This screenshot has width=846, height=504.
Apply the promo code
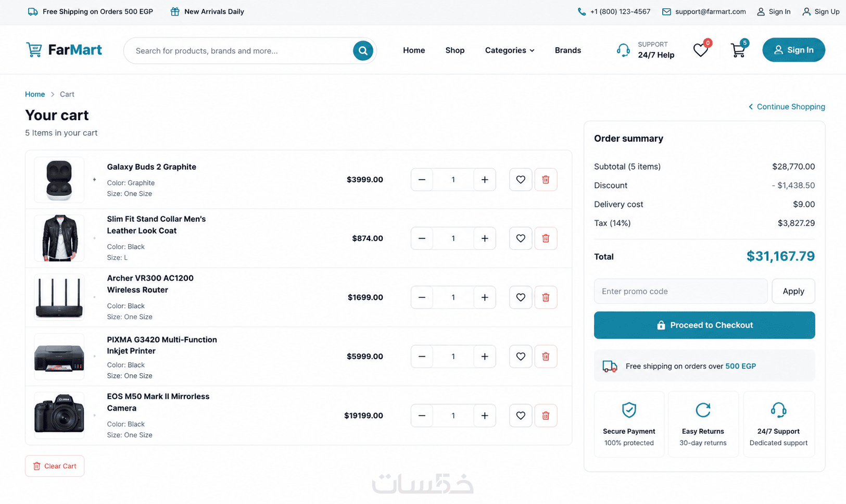click(x=793, y=291)
